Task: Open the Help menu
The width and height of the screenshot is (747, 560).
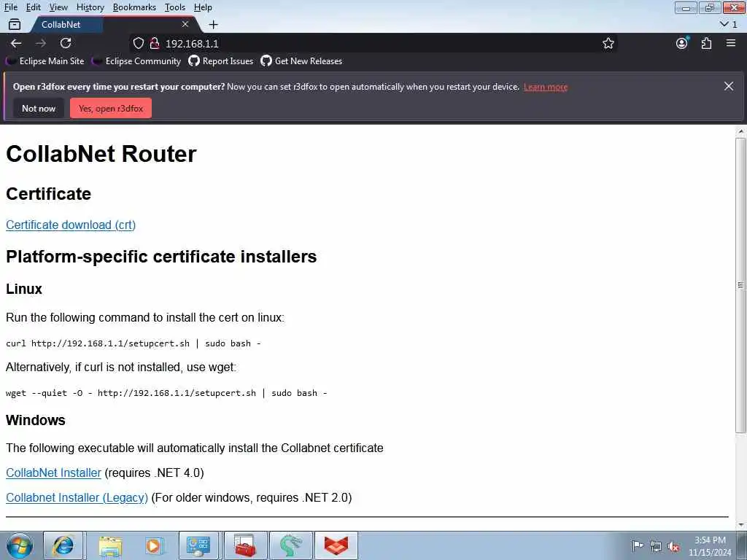Action: (x=203, y=7)
